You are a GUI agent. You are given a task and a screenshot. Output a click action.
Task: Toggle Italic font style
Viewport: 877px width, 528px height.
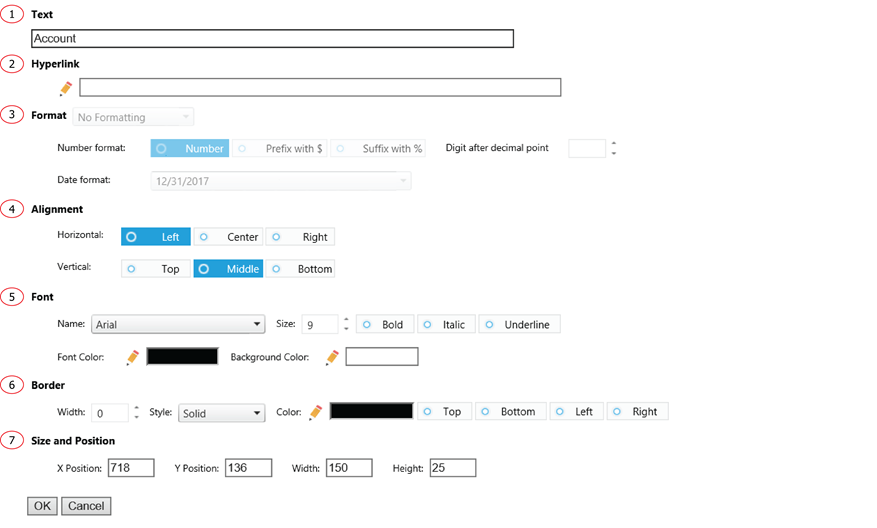click(x=447, y=324)
